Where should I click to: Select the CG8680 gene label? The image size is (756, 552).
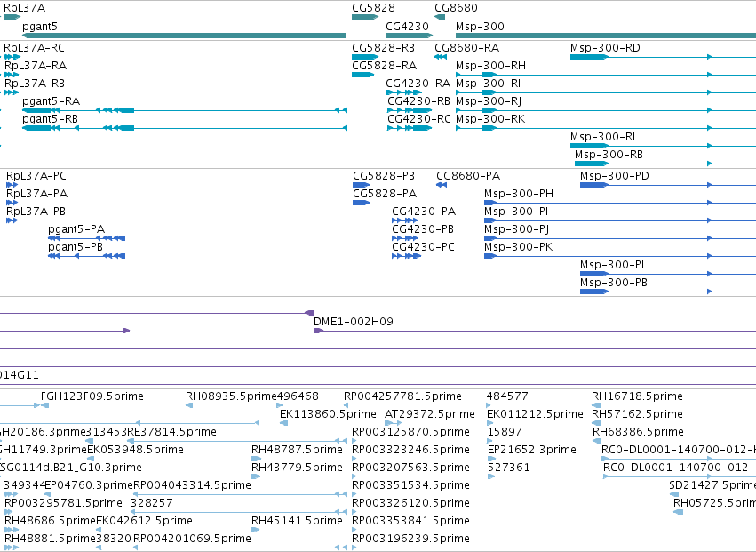click(x=456, y=8)
